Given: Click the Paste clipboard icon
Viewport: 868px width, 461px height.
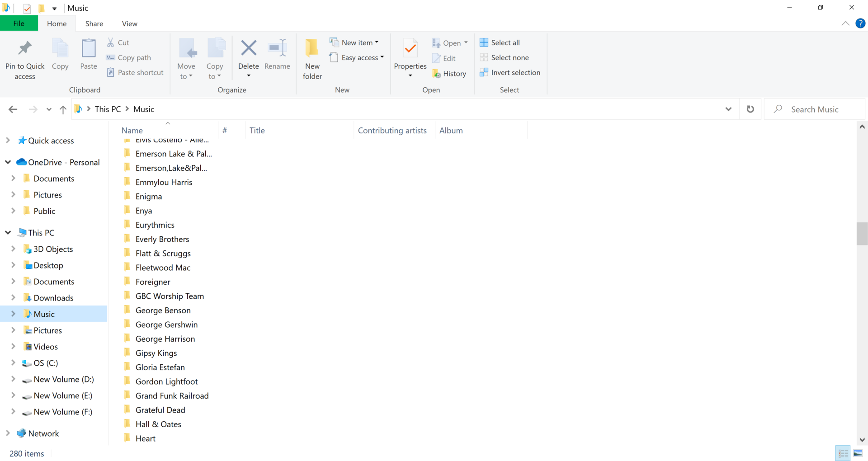Looking at the screenshot, I should point(89,49).
